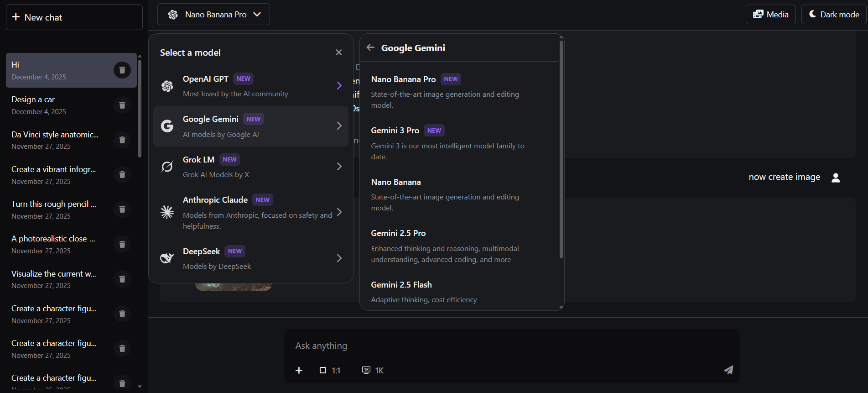Open the "Create a vibrant infogr..." chat
Screen dimensions: 868x393
(x=71, y=175)
